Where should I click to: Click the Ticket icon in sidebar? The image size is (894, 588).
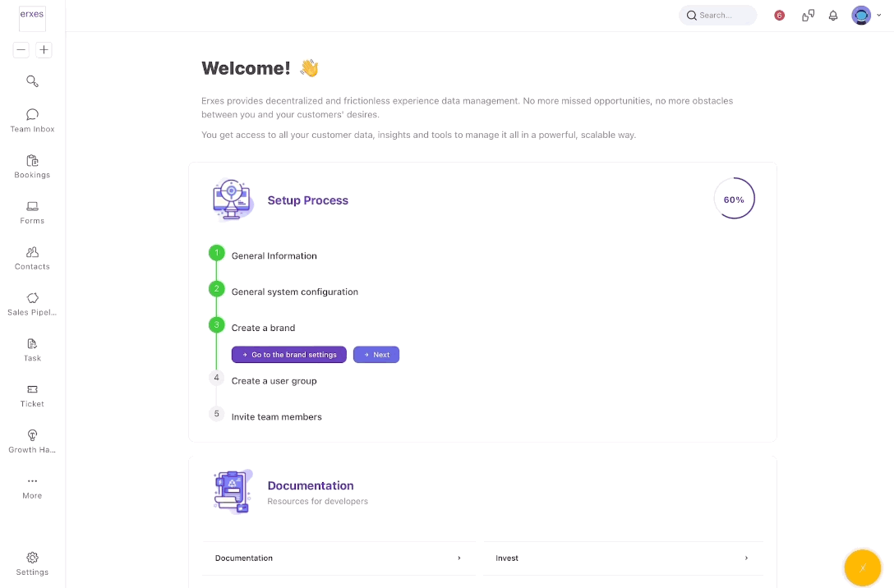tap(32, 390)
